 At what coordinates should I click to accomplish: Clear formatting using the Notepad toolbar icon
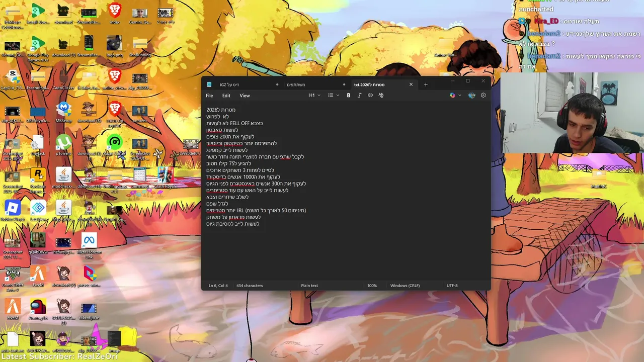[381, 96]
